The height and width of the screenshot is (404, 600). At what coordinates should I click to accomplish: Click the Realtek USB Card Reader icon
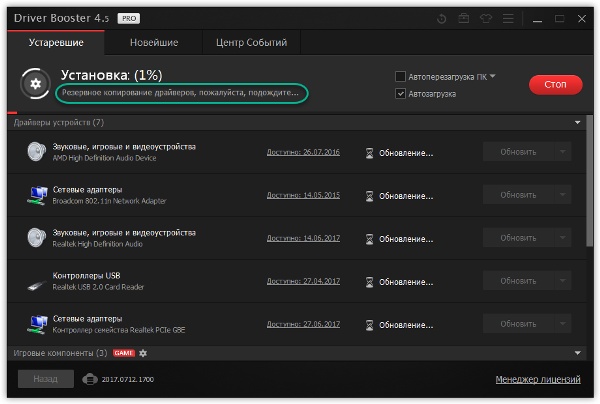coord(37,285)
